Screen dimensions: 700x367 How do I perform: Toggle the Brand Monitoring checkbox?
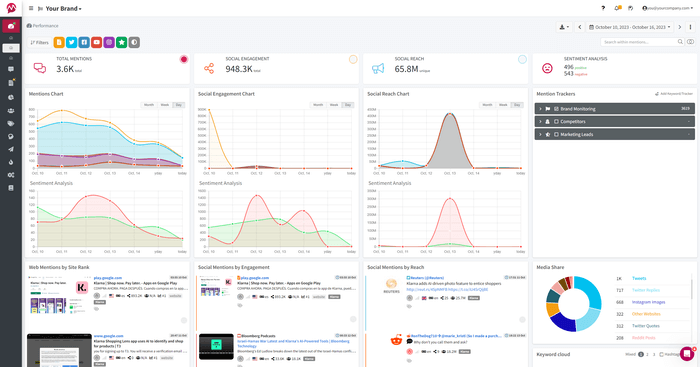pos(556,109)
